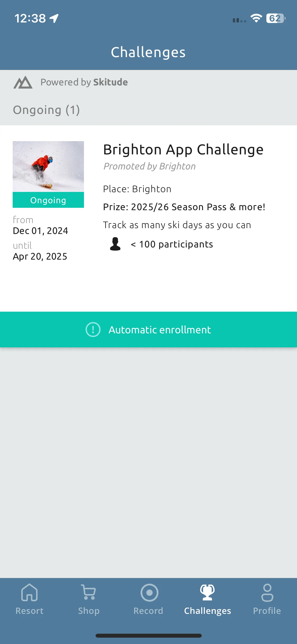The height and width of the screenshot is (644, 297).
Task: Open the Profile person icon
Action: [267, 592]
